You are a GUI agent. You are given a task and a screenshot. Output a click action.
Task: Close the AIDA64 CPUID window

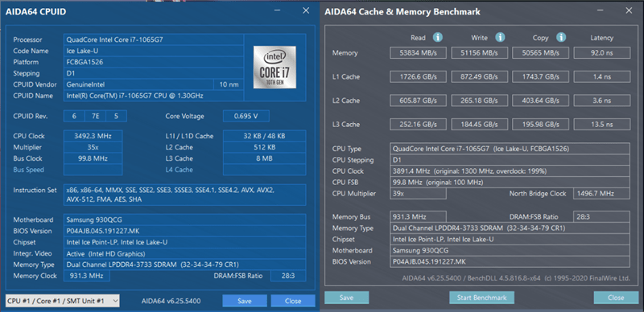click(x=306, y=11)
